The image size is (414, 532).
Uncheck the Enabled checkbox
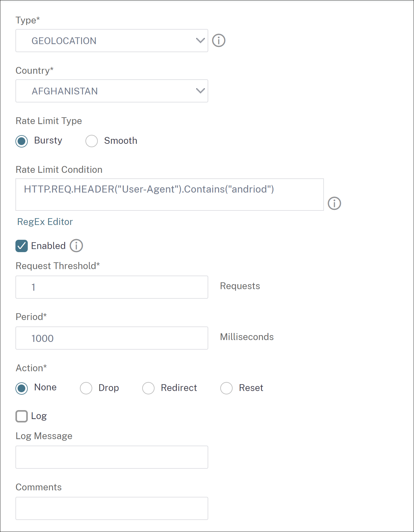pyautogui.click(x=22, y=246)
